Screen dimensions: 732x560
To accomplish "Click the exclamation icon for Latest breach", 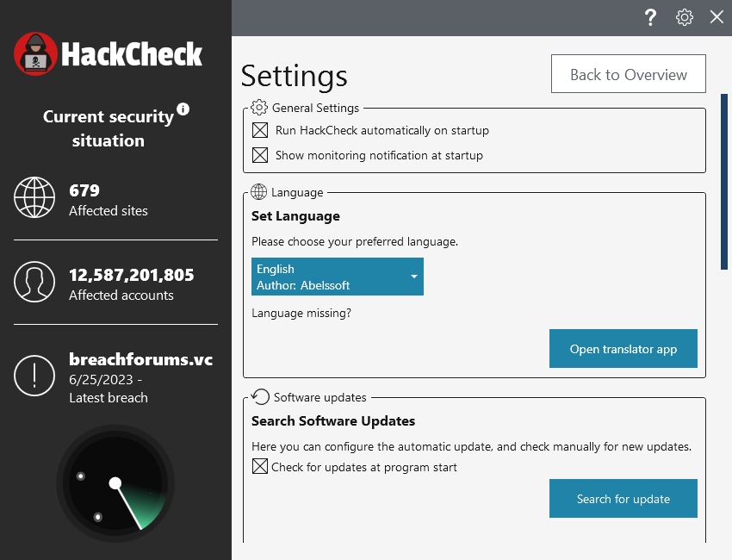I will pos(34,376).
